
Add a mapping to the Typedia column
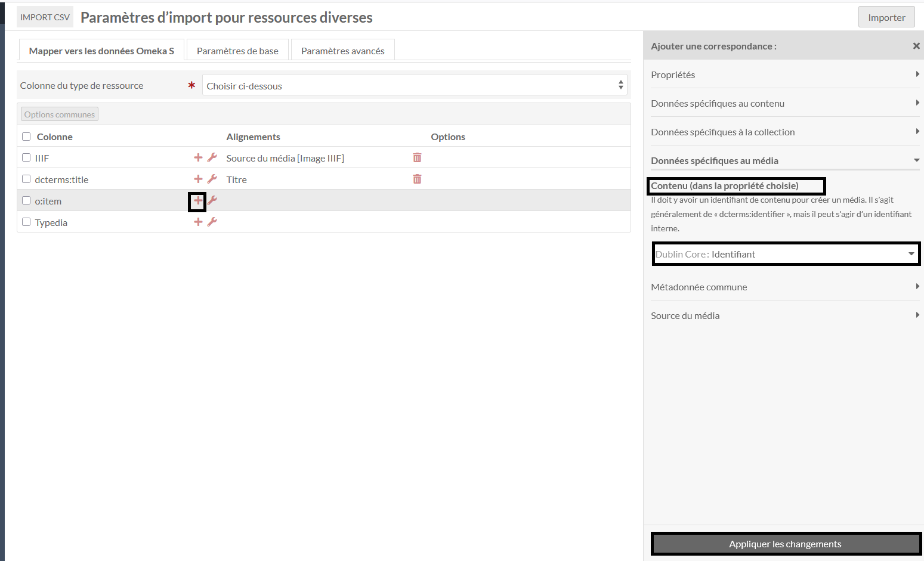point(198,222)
